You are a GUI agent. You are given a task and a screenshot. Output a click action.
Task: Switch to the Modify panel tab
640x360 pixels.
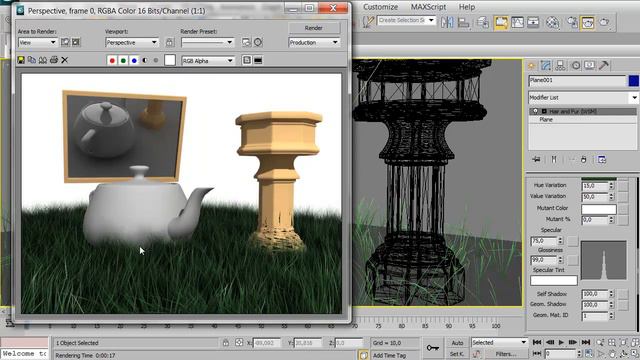coord(546,65)
